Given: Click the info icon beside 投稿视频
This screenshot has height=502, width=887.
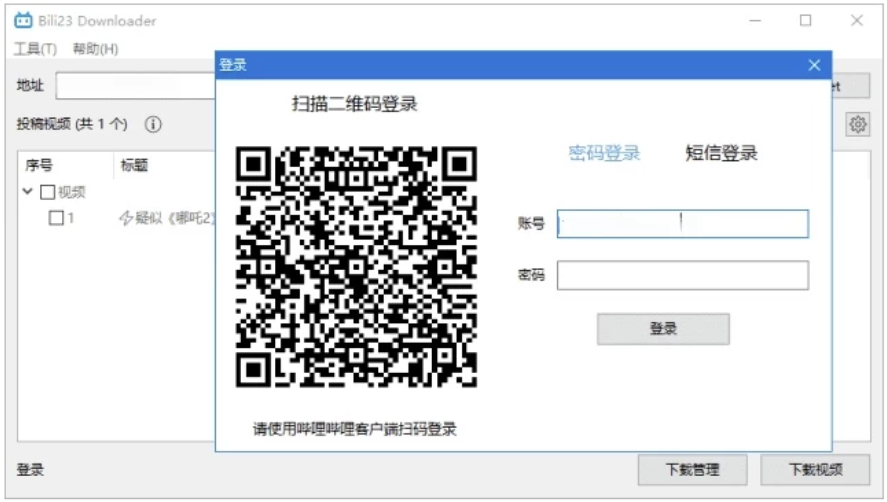Looking at the screenshot, I should click(x=153, y=125).
